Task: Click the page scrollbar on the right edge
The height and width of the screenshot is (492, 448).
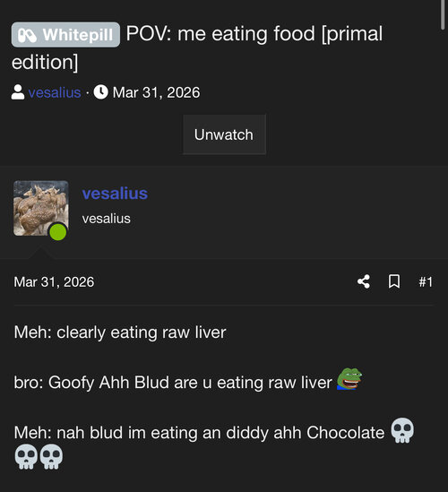Action: tap(443, 15)
